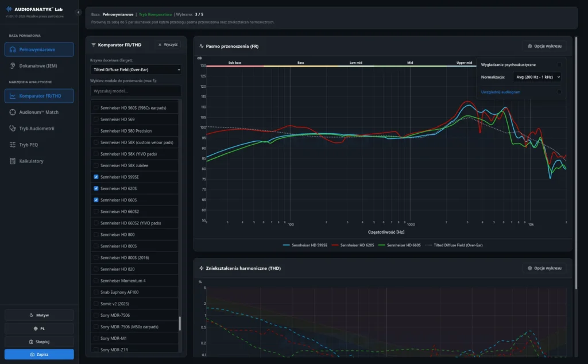The image size is (588, 364).
Task: Open Tryb PEQ
Action: coord(39,145)
